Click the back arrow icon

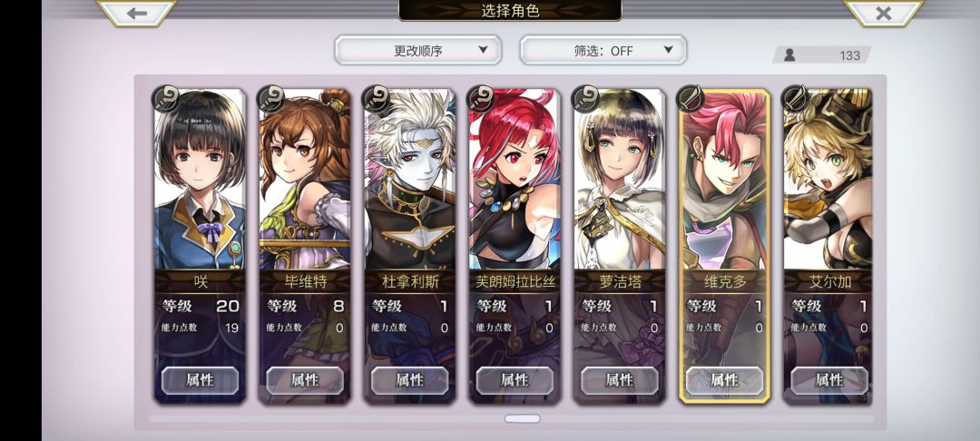tap(137, 13)
